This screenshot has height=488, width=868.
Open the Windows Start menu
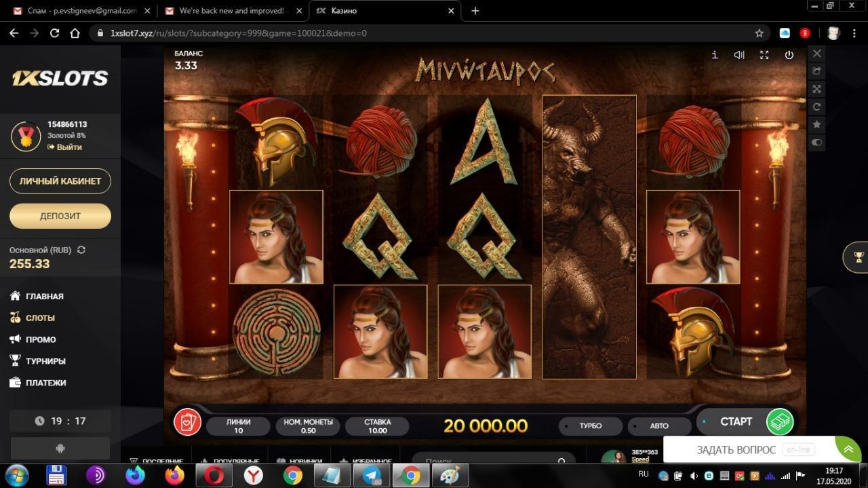(16, 474)
